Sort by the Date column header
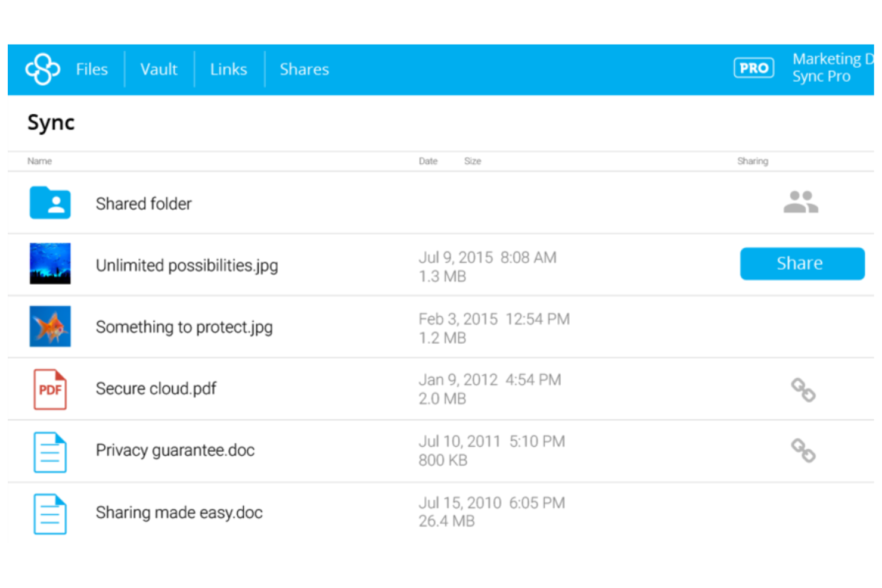Screen dimensions: 882x588 428,161
